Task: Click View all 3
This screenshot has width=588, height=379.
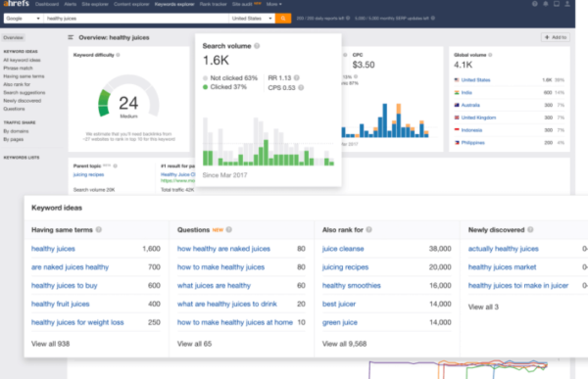Action: point(483,307)
